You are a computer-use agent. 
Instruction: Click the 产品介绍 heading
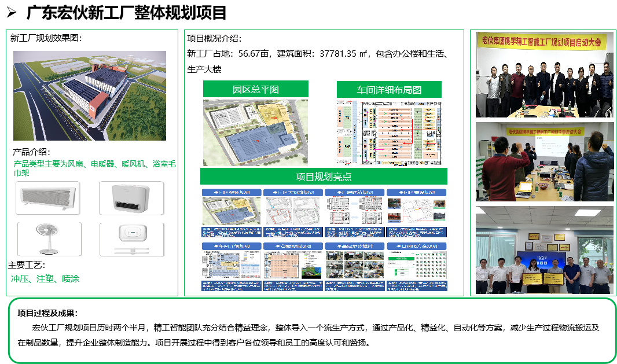pyautogui.click(x=31, y=152)
